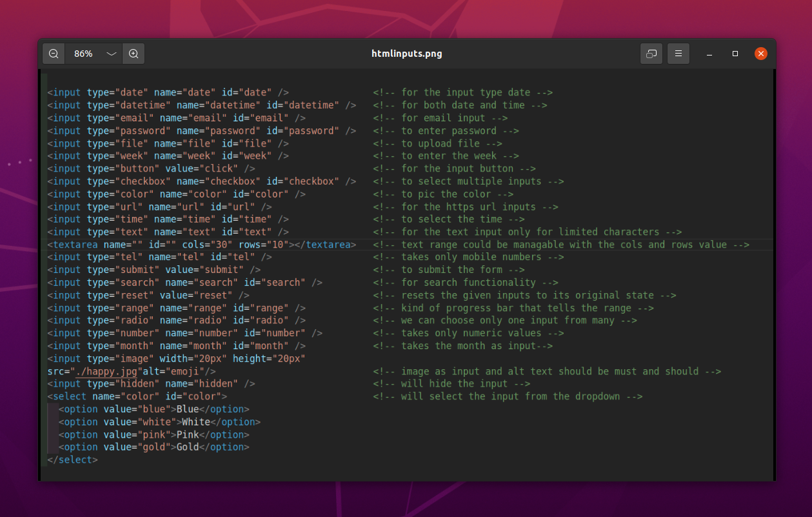Click the input type="date" code line
Image resolution: width=812 pixels, height=517 pixels.
point(168,92)
